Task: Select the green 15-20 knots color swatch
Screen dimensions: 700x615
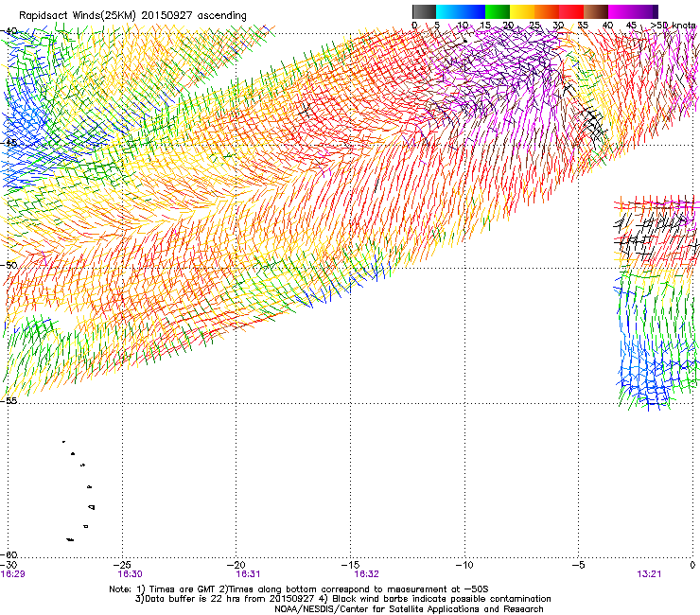Action: [x=498, y=11]
